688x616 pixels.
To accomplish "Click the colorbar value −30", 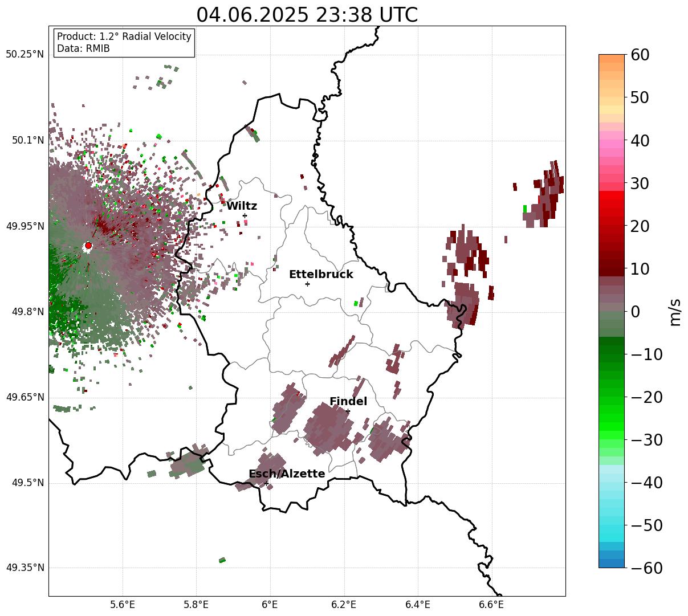I will coord(646,440).
